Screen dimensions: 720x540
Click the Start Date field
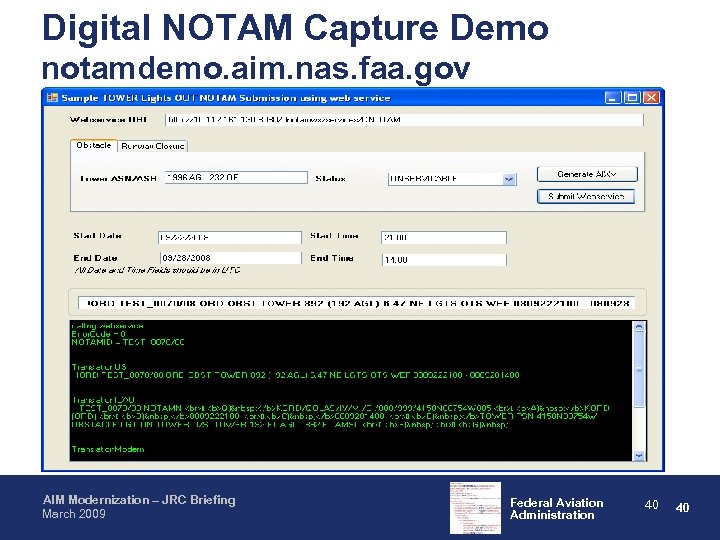(x=230, y=237)
